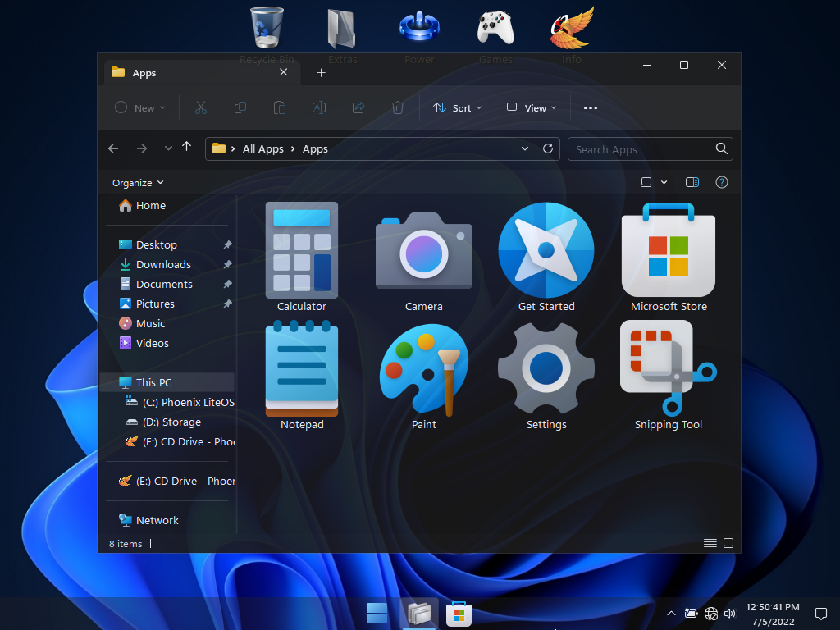Screen dimensions: 840x630
Task: Open change view options dropdown arrow
Action: [664, 182]
